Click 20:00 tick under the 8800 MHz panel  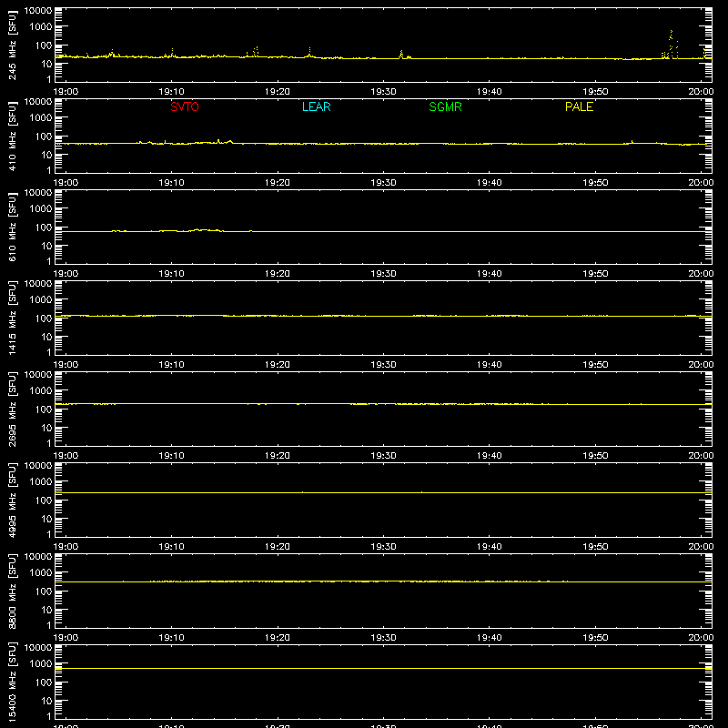pyautogui.click(x=701, y=638)
